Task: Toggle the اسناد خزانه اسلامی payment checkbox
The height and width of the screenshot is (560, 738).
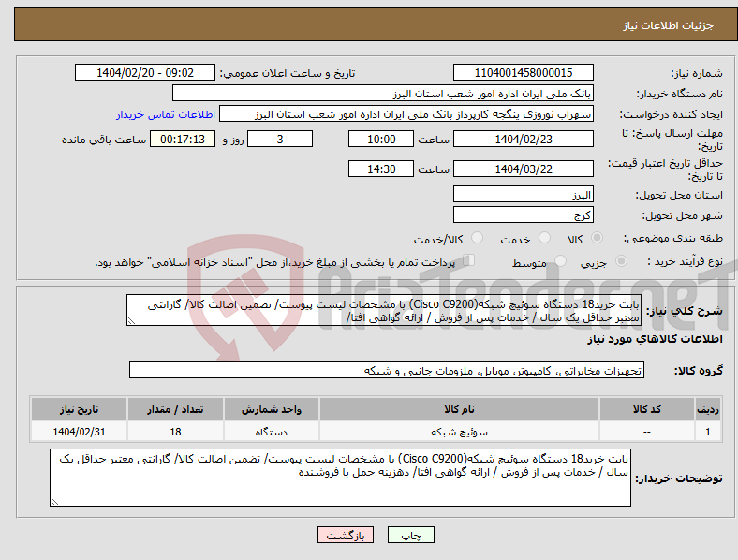Action: click(469, 260)
